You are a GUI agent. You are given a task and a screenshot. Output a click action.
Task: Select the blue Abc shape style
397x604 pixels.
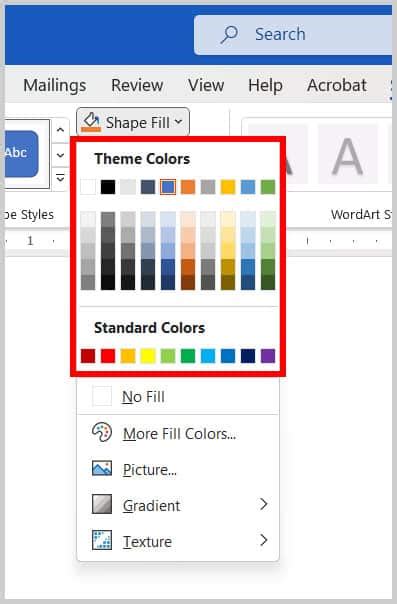(x=21, y=154)
